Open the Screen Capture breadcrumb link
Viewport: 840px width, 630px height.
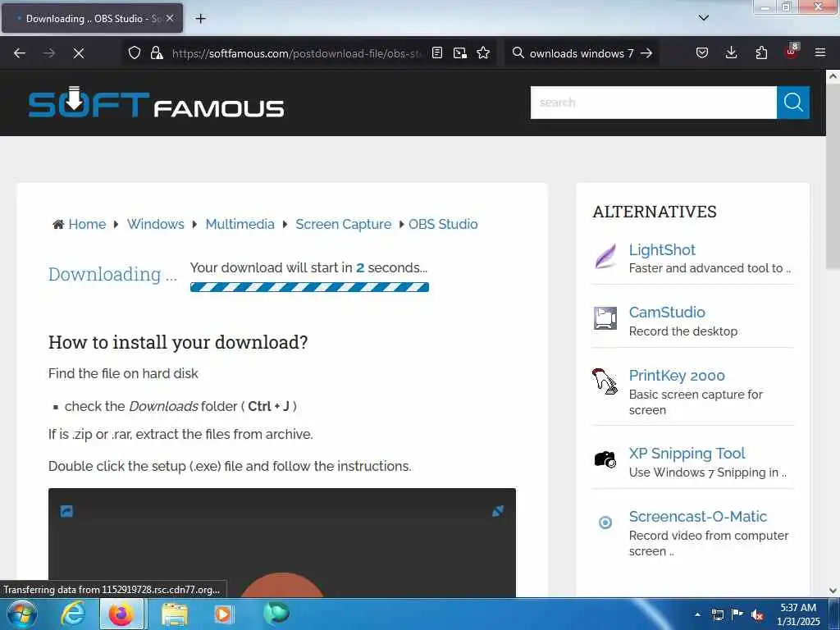(344, 224)
